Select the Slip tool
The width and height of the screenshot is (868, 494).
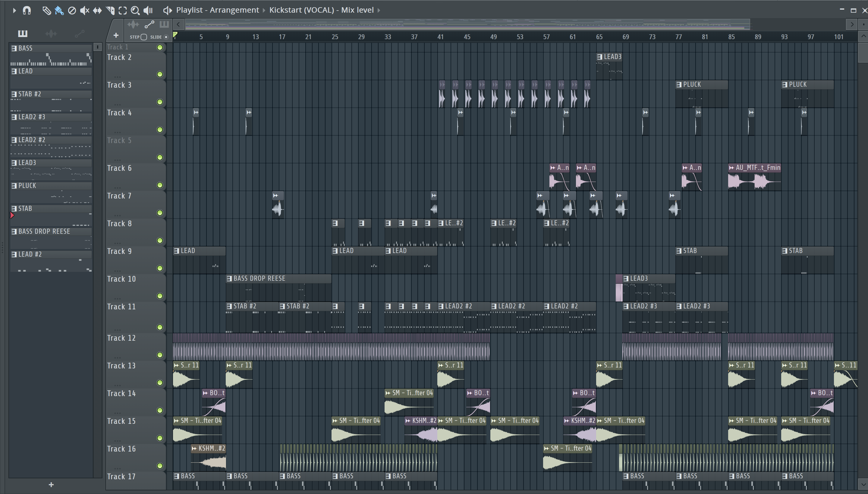(x=97, y=11)
